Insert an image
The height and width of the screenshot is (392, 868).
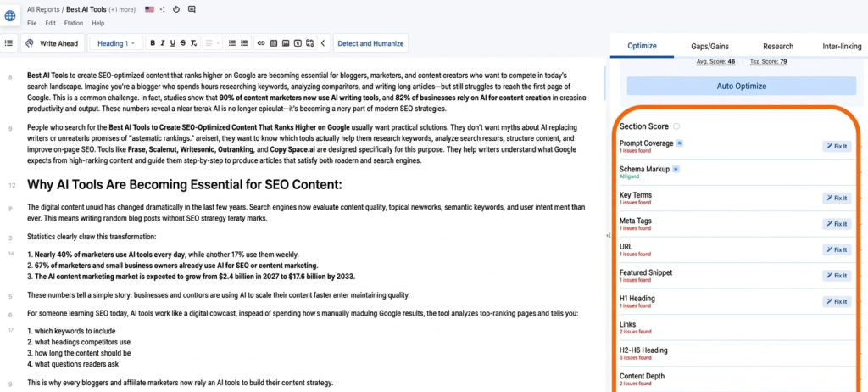pos(286,43)
